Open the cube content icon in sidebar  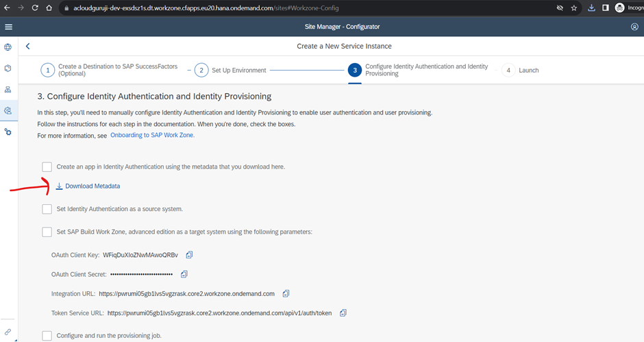(x=8, y=69)
